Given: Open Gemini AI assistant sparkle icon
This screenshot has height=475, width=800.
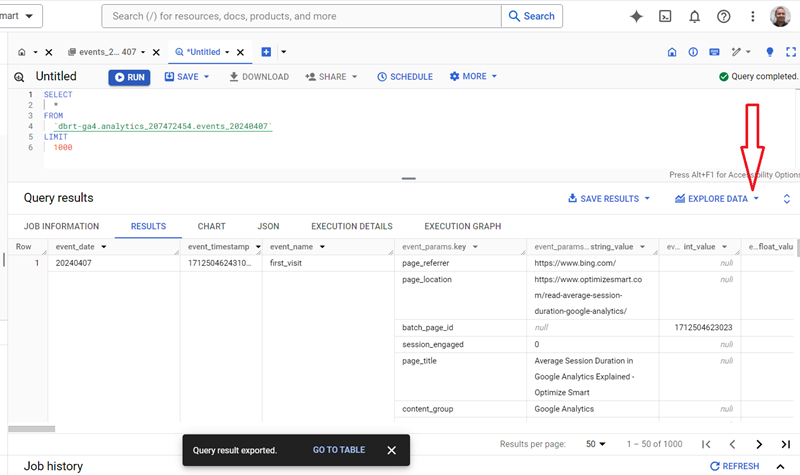Looking at the screenshot, I should pos(636,16).
